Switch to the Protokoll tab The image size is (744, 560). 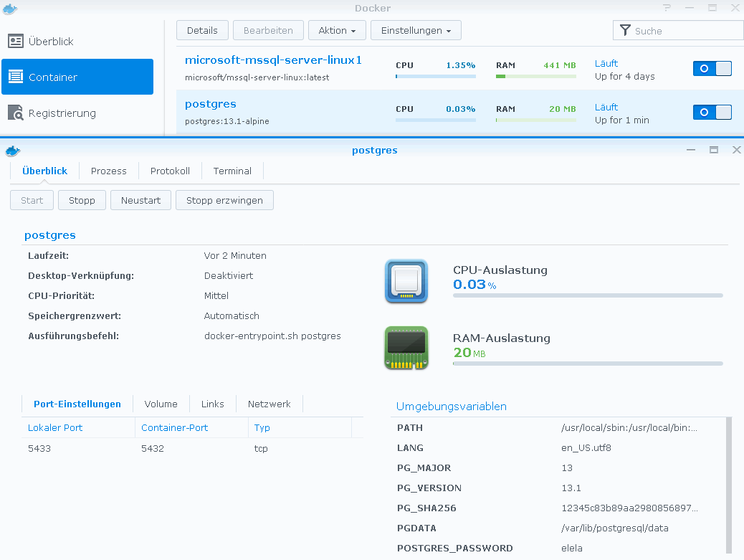tap(170, 171)
